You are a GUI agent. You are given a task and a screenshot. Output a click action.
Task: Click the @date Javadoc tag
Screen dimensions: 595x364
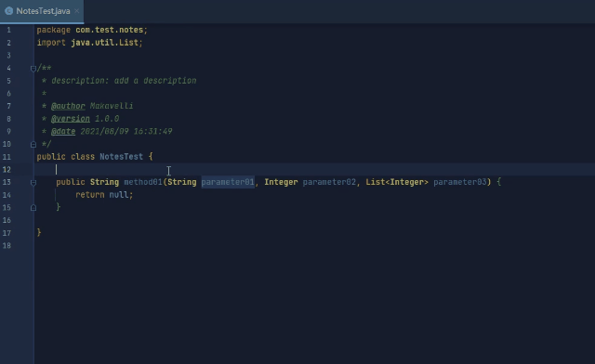click(63, 132)
